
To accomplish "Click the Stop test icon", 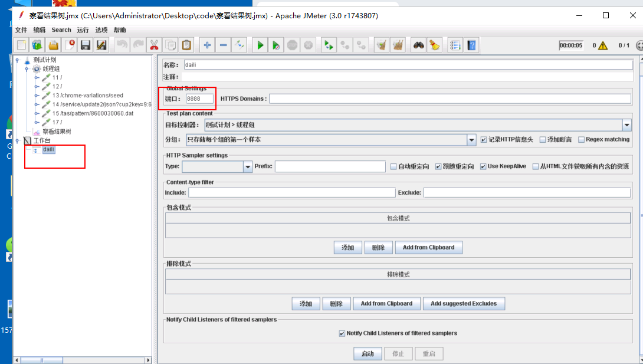I will click(292, 45).
